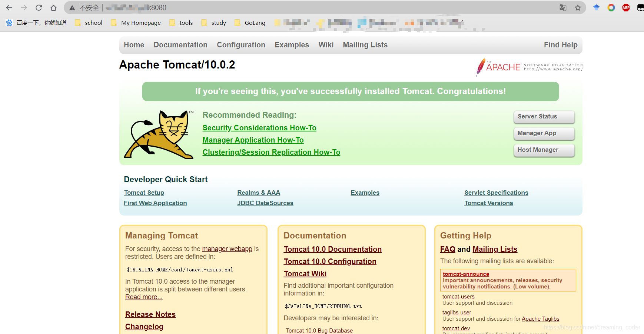Click the Tomcat cat logo image

tap(159, 135)
